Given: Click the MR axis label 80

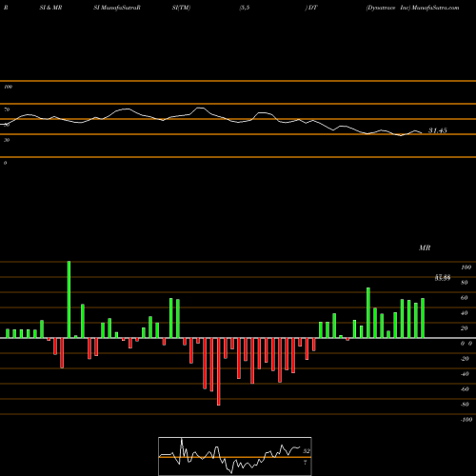Looking at the screenshot, I should [465, 283].
